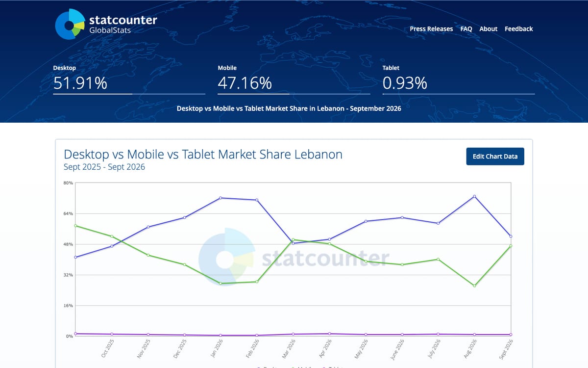Click the Feb 2026 x-axis label
This screenshot has width=588, height=368.
pos(253,348)
